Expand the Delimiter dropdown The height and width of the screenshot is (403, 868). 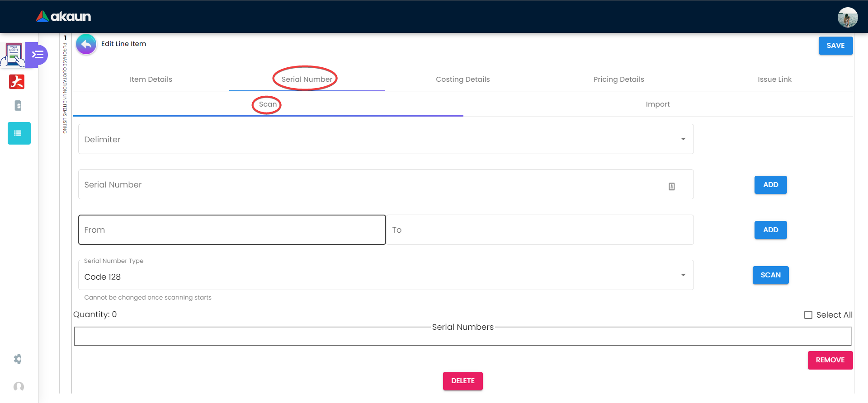[x=386, y=139]
